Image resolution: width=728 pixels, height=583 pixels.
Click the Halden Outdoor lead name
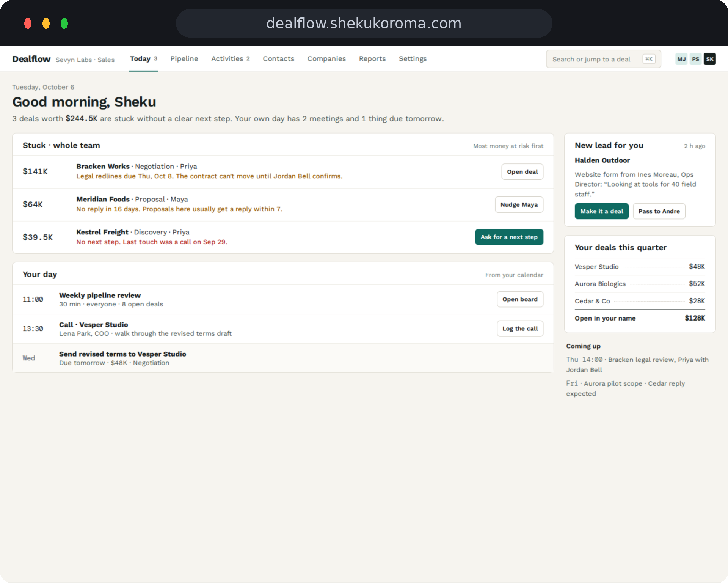pos(602,160)
